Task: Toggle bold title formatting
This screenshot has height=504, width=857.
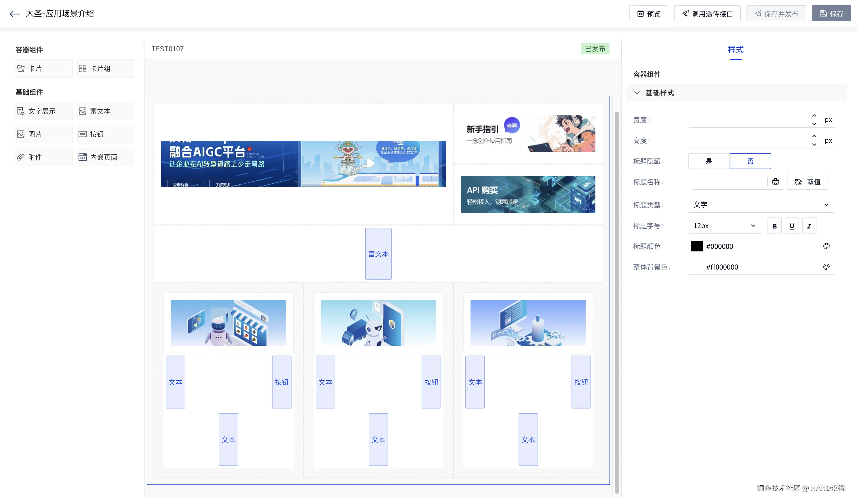Action: click(774, 226)
